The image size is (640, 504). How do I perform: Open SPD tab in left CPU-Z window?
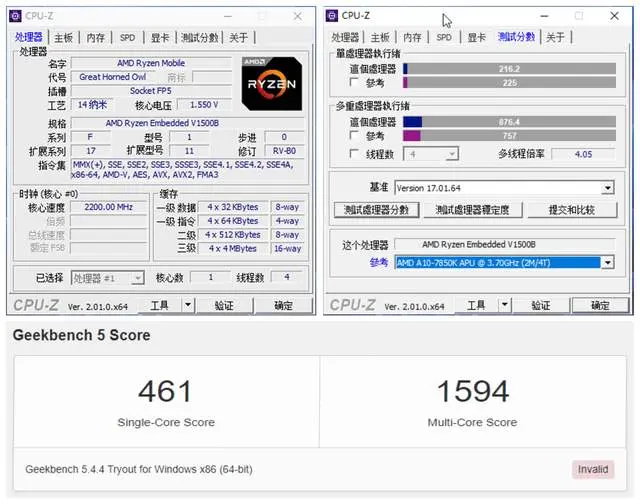point(127,38)
